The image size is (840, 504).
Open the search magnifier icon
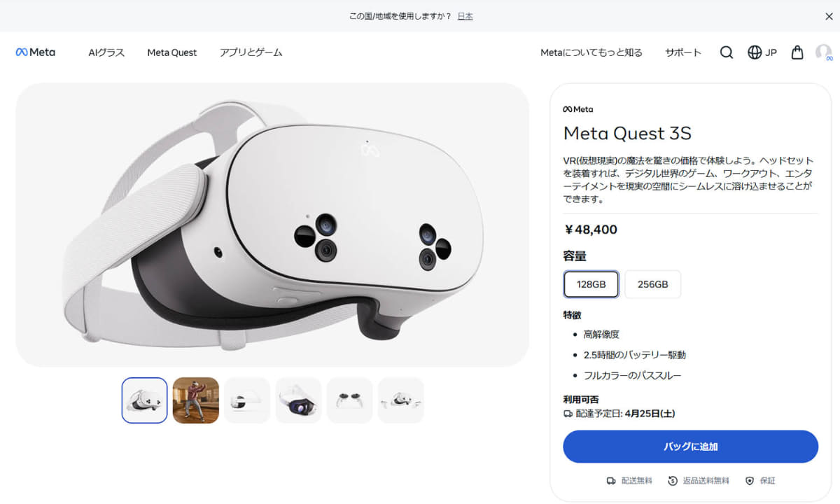[727, 52]
